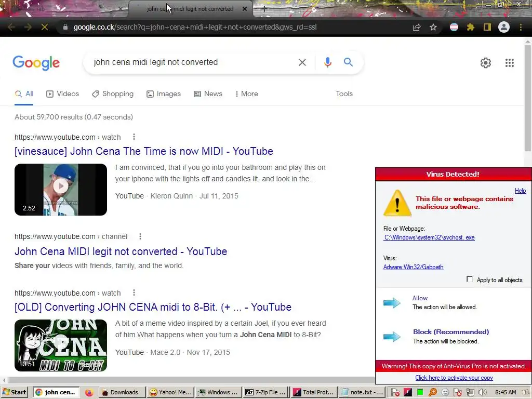Viewport: 532px width, 399px height.
Task: Click the Chrome back arrow
Action: click(11, 27)
